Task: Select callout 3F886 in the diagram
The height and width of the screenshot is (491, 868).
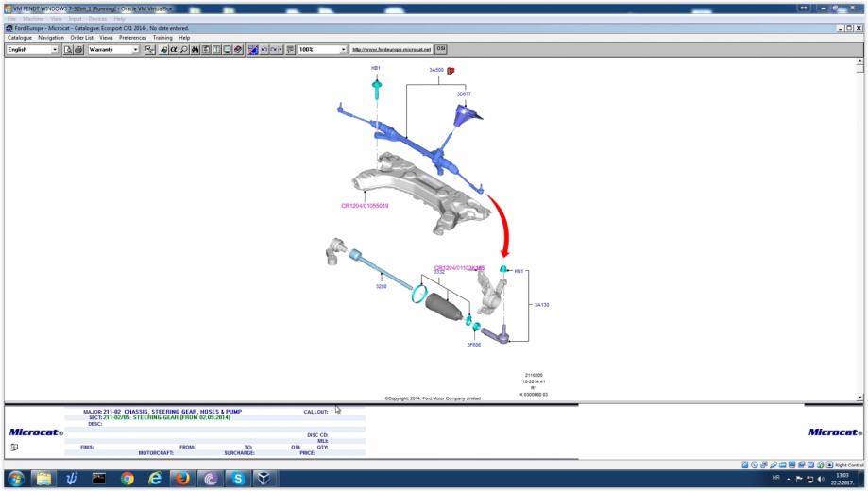Action: [x=474, y=345]
